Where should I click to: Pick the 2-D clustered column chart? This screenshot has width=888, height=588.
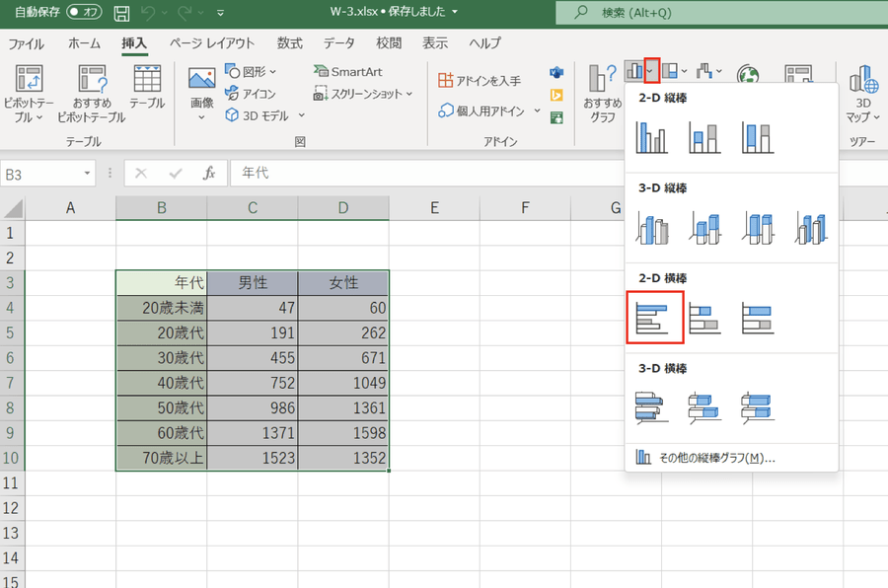[652, 137]
